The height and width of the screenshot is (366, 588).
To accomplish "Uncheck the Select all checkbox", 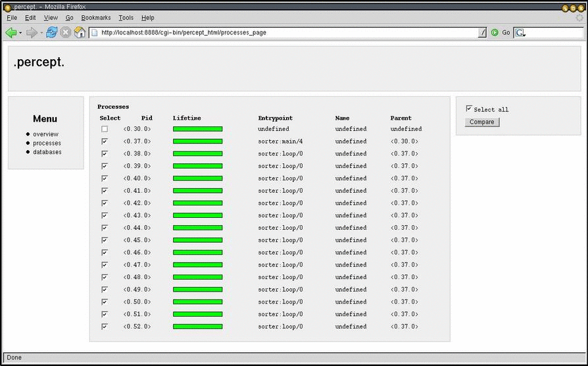I will point(469,109).
